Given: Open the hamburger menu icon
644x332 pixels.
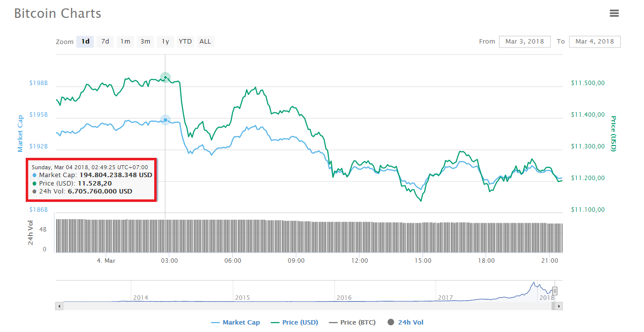Looking at the screenshot, I should click(x=614, y=14).
